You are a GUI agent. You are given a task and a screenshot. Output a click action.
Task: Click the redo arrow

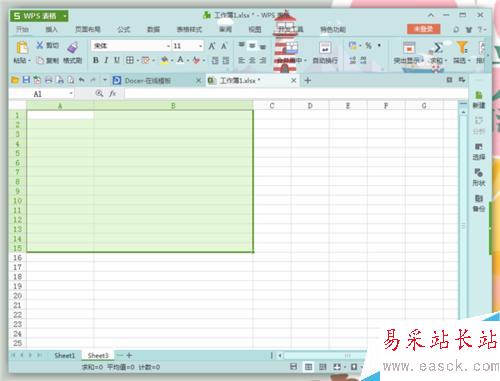(x=93, y=80)
